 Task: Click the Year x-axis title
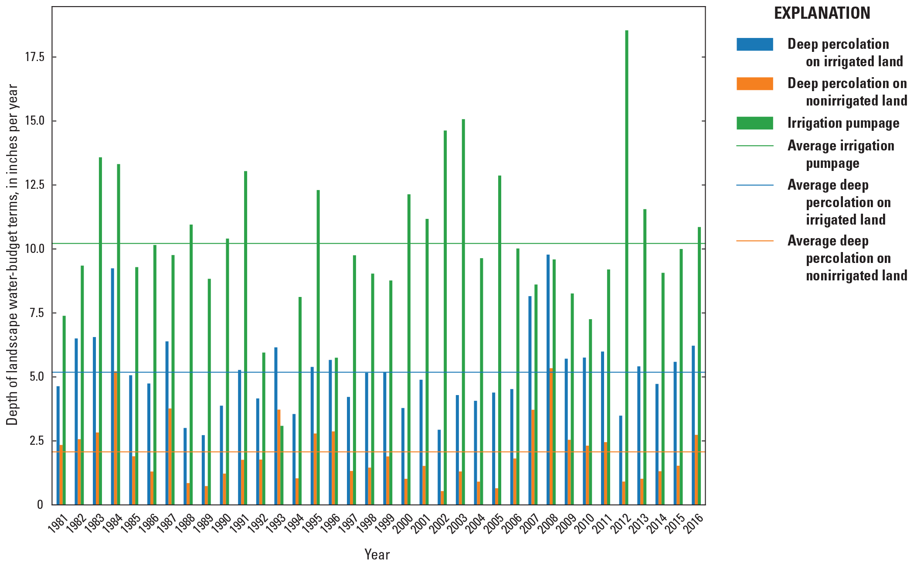[377, 555]
